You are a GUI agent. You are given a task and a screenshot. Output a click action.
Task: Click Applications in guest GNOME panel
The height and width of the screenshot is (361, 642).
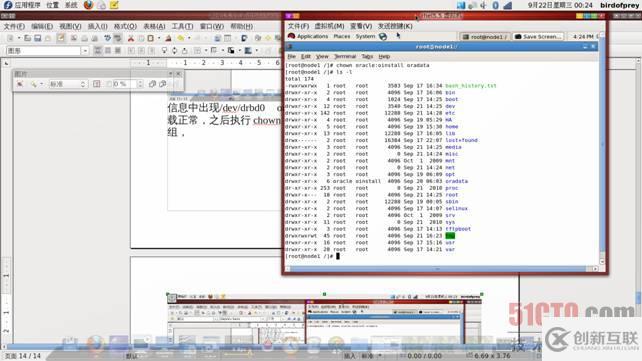312,36
